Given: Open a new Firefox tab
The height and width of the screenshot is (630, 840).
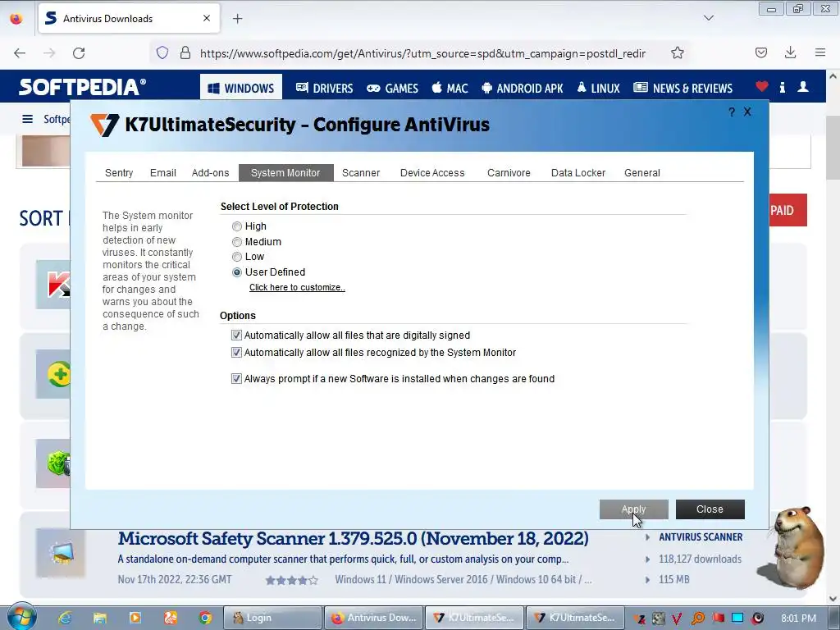Looking at the screenshot, I should click(x=238, y=19).
